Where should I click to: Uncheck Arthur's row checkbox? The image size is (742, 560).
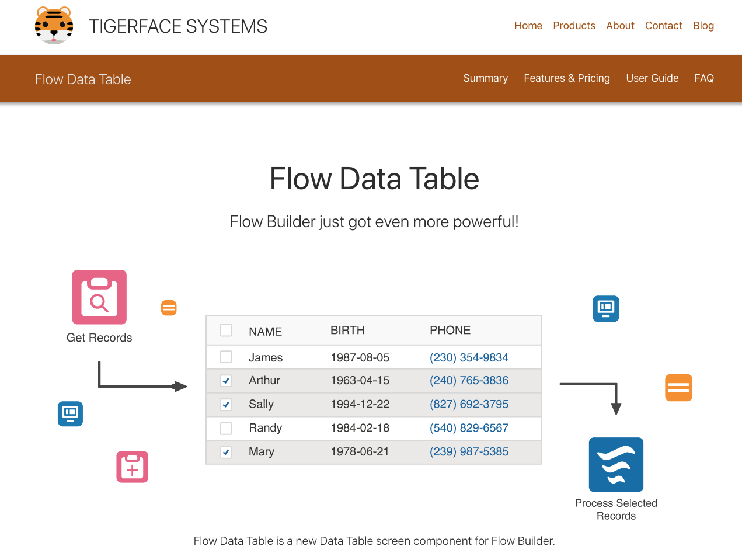pos(226,381)
